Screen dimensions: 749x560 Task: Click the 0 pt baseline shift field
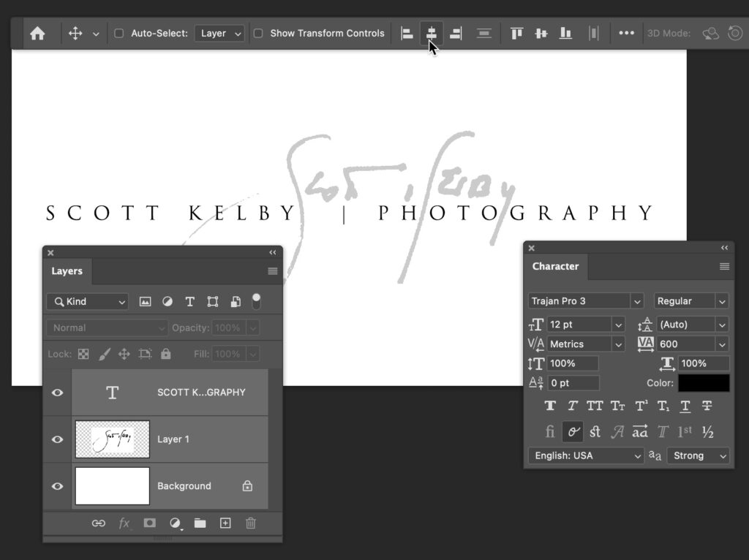573,383
